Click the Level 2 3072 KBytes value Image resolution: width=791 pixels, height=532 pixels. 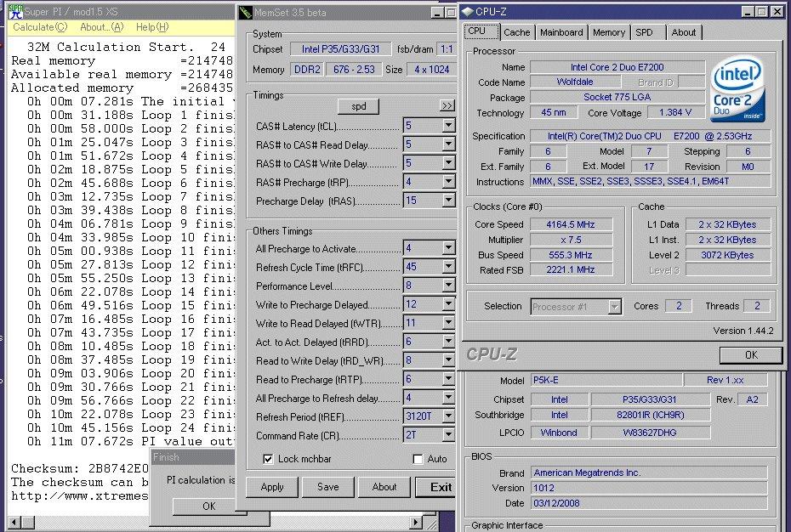tap(727, 255)
